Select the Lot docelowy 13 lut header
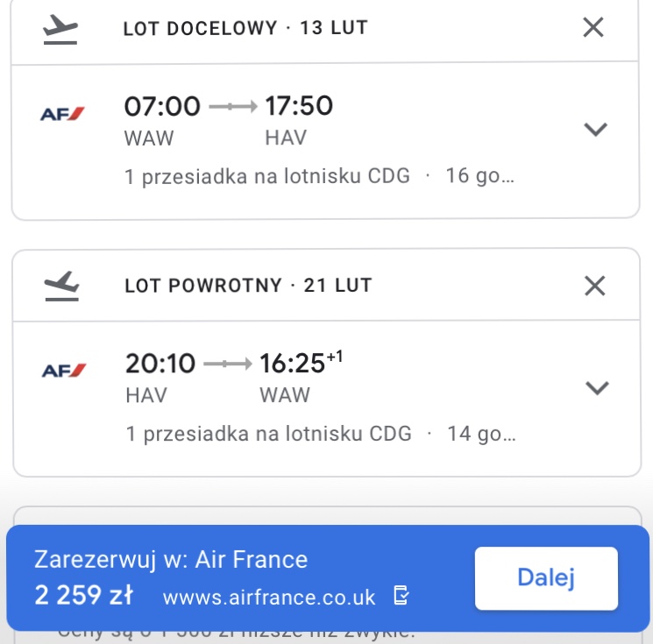Viewport: 653px width, 644px height. (x=245, y=28)
